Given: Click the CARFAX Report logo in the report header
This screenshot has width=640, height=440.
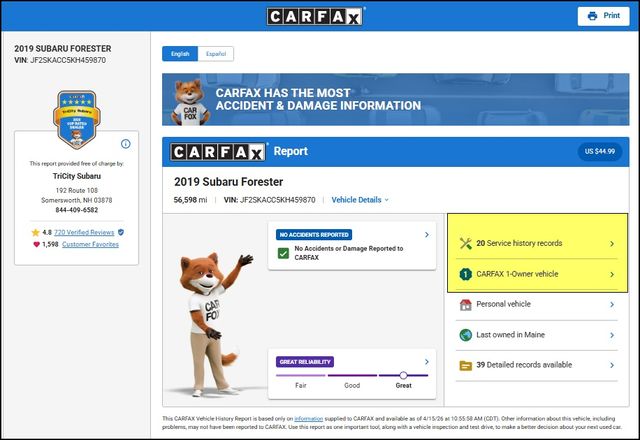Looking at the screenshot, I should [218, 152].
